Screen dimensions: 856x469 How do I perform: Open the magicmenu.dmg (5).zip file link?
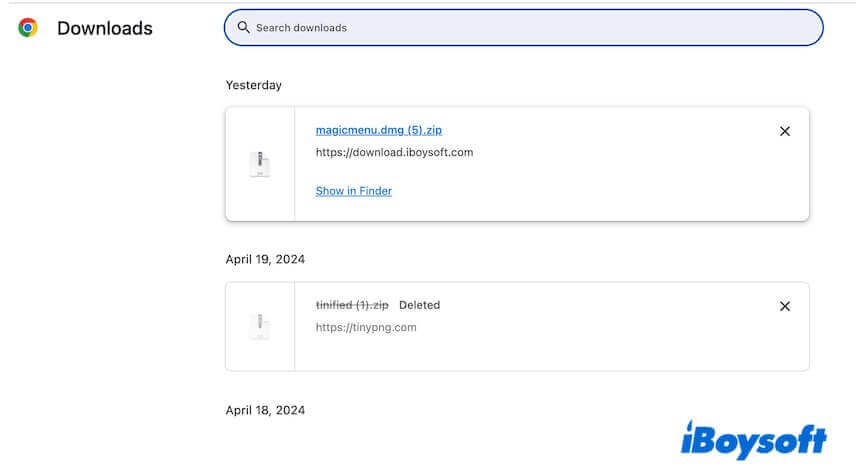[379, 130]
